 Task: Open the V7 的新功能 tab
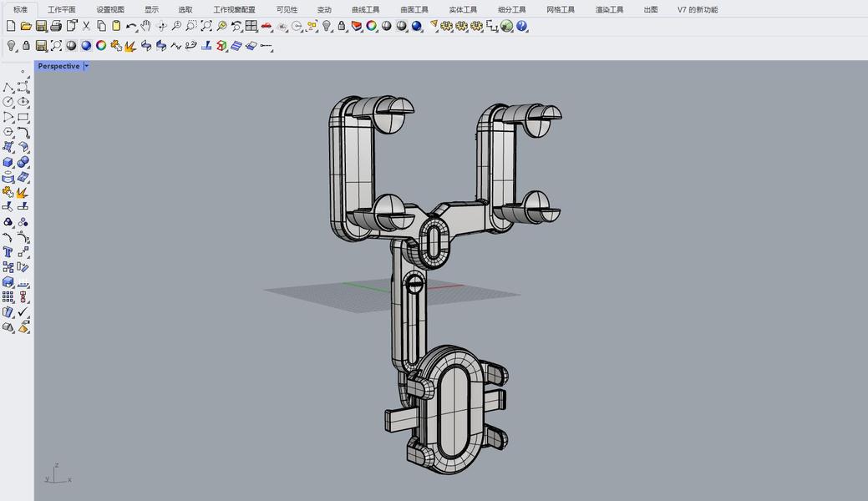point(698,9)
